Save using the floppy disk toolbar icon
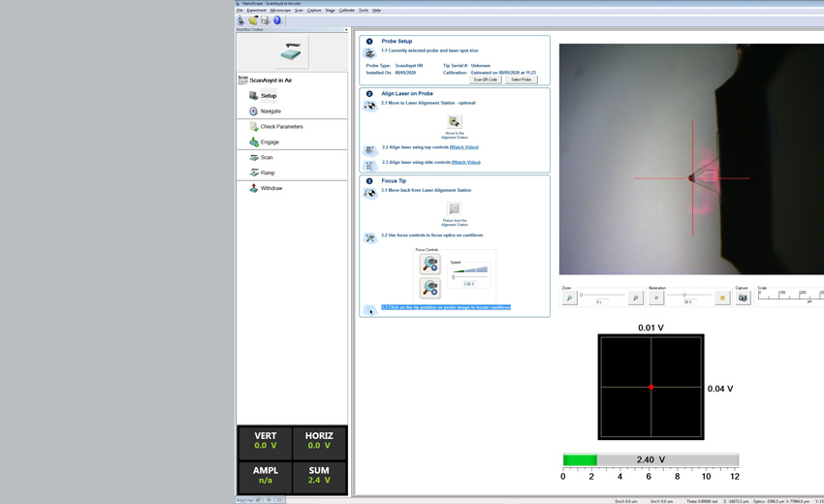824x504 pixels. (x=265, y=20)
